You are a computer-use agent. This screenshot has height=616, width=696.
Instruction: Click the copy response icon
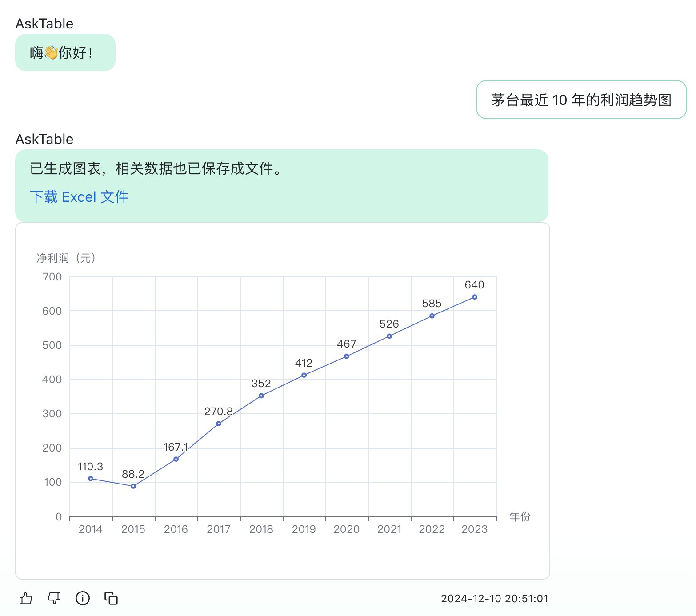click(x=111, y=598)
